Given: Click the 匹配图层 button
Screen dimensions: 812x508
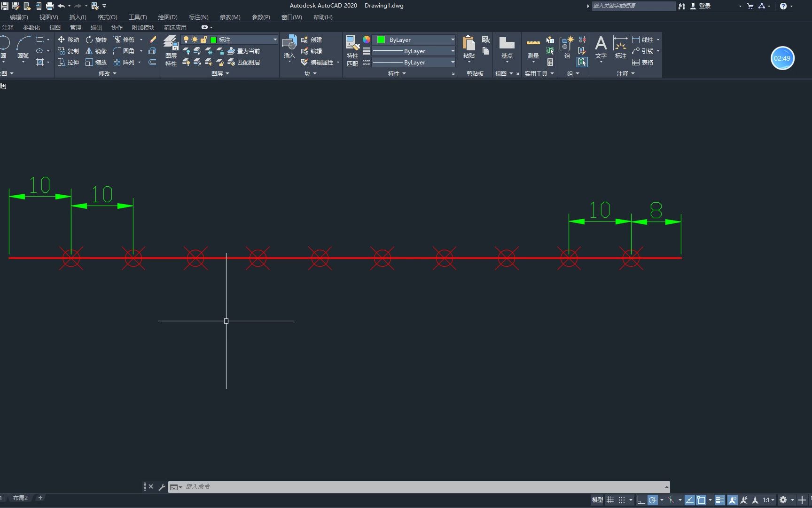Looking at the screenshot, I should point(243,62).
